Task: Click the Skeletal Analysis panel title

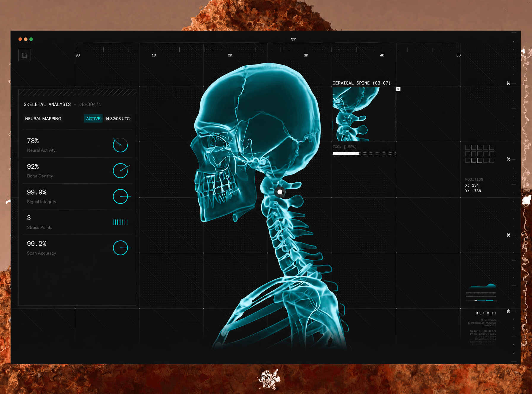Action: tap(47, 104)
